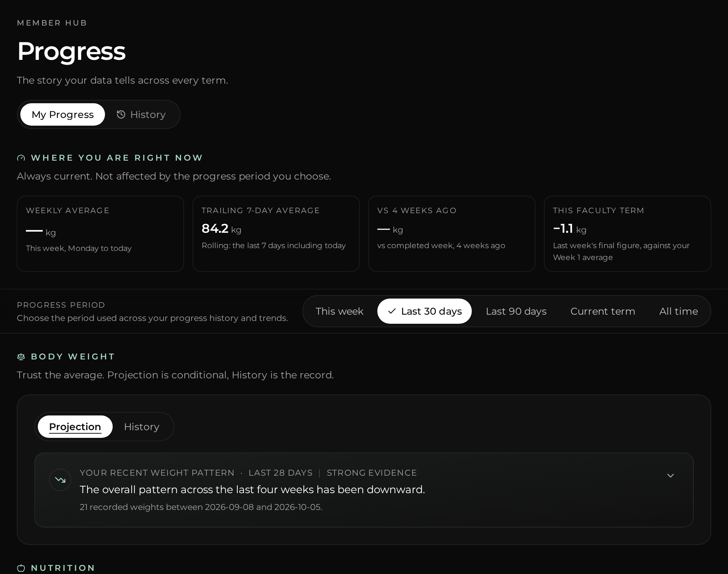Screen dimensions: 728x574
Task: Click the -1.1 kg faculty term value
Action: (x=570, y=229)
